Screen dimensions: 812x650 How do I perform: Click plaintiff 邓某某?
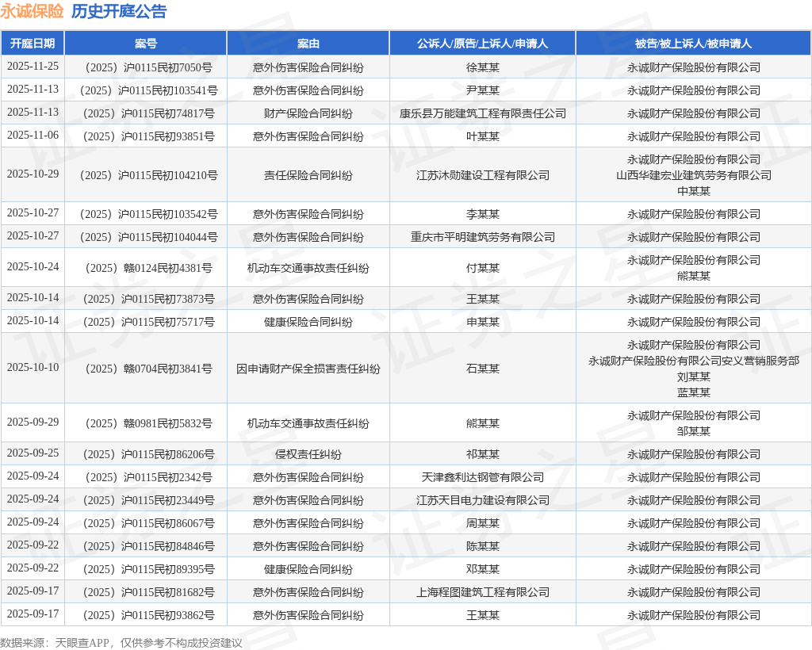pyautogui.click(x=483, y=569)
